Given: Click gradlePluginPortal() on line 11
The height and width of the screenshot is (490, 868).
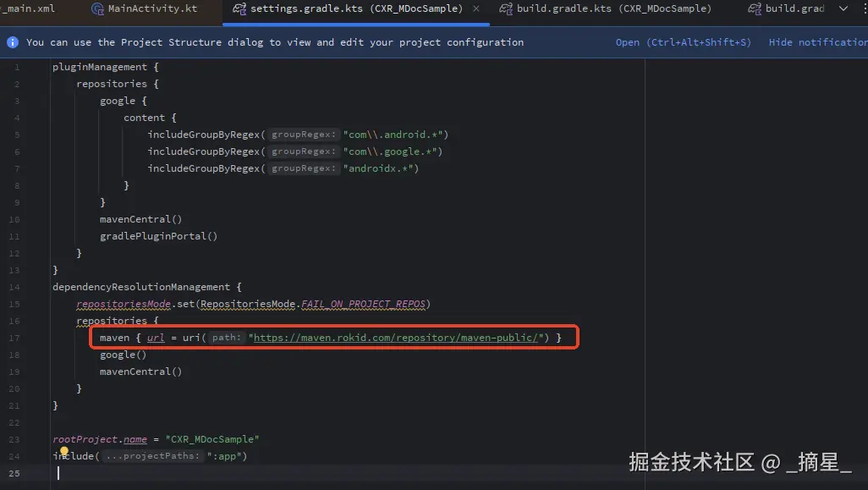Looking at the screenshot, I should [x=158, y=236].
